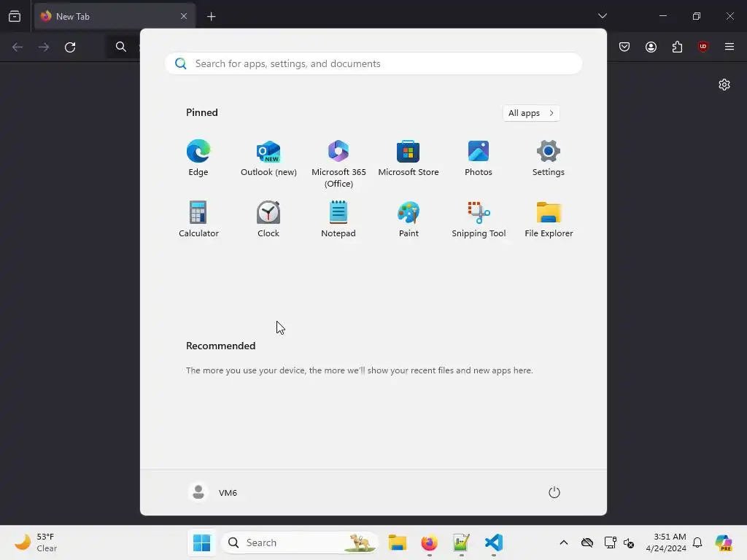Open the notifications bell
The image size is (747, 560).
[697, 542]
